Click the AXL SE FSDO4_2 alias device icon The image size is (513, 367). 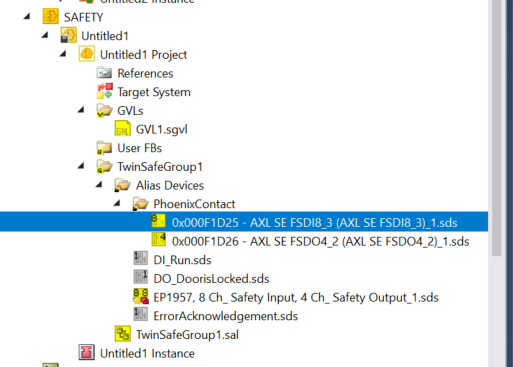coord(158,239)
